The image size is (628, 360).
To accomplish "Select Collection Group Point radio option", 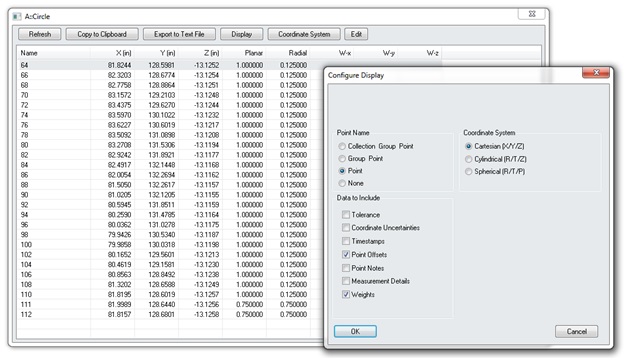I will 342,147.
